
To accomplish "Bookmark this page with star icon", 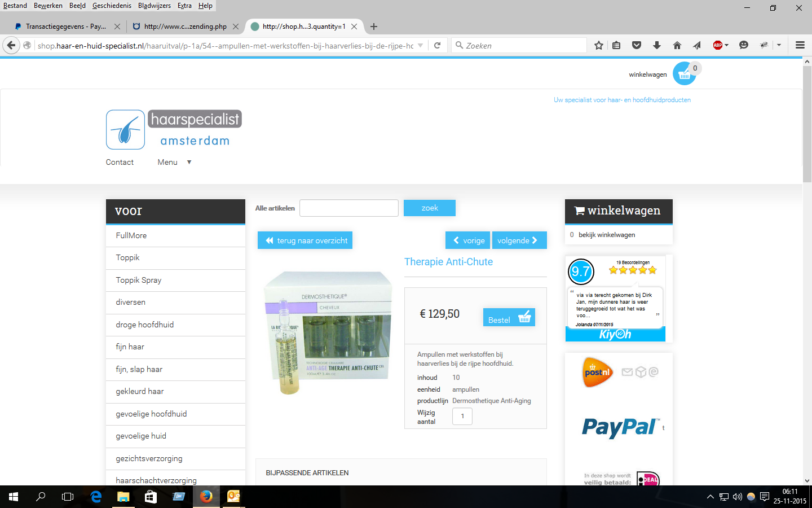I will click(x=599, y=46).
